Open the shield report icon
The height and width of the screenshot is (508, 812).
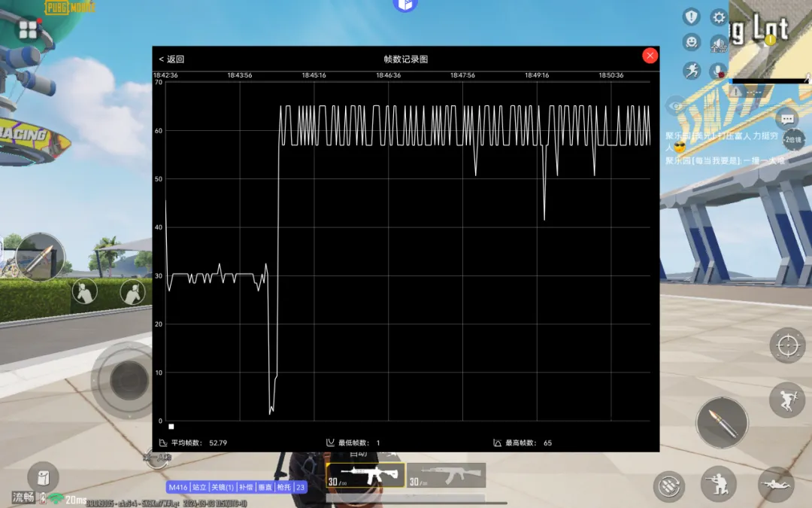tap(692, 17)
